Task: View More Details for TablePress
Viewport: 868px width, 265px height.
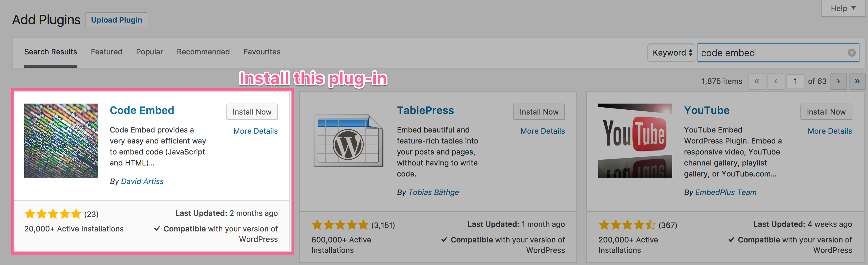Action: point(543,131)
